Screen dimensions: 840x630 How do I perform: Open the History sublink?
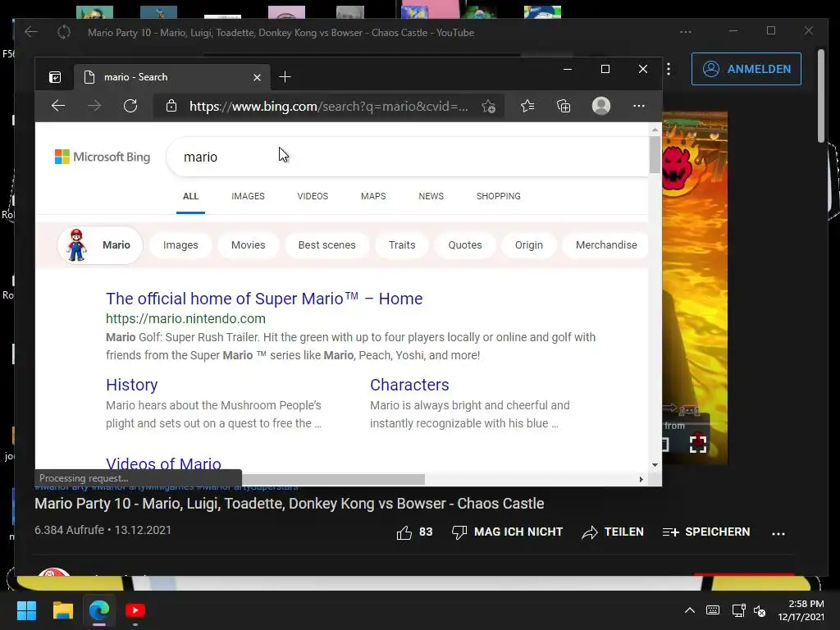click(x=132, y=385)
